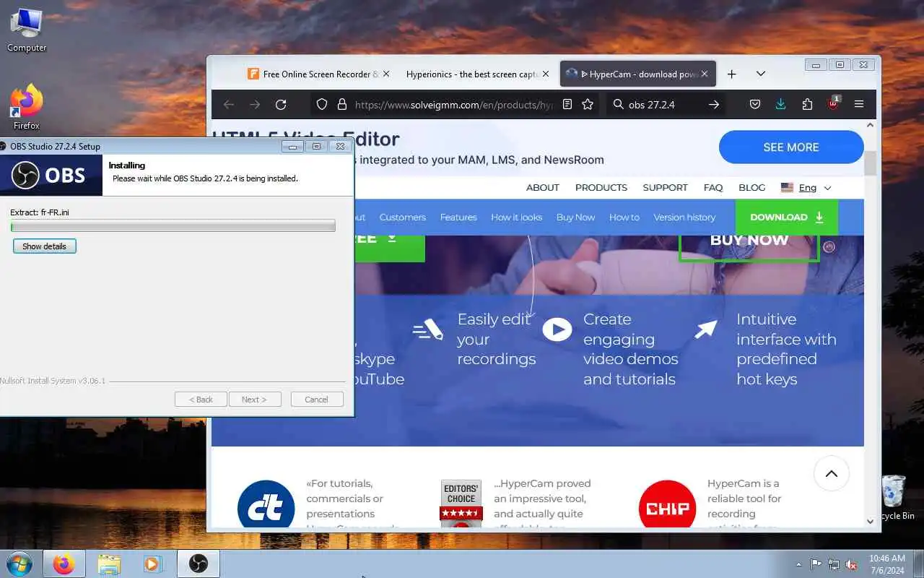The width and height of the screenshot is (924, 578).
Task: Click the scrollbar down arrow
Action: coord(870,520)
